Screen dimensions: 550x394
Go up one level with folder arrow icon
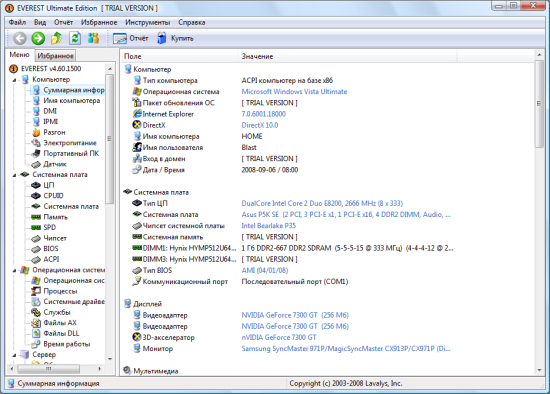tap(56, 38)
